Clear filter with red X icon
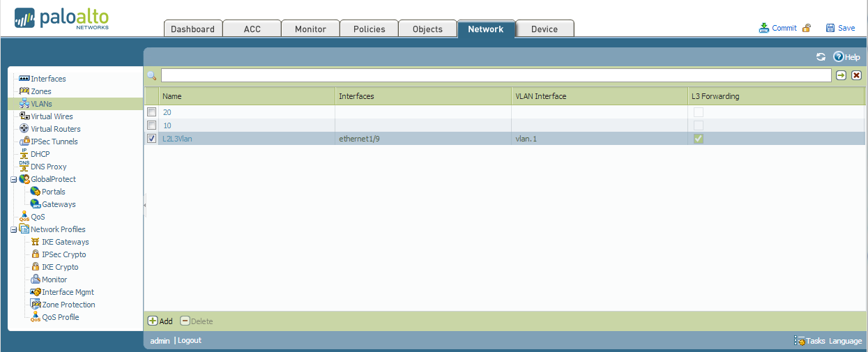The width and height of the screenshot is (868, 352). 857,75
